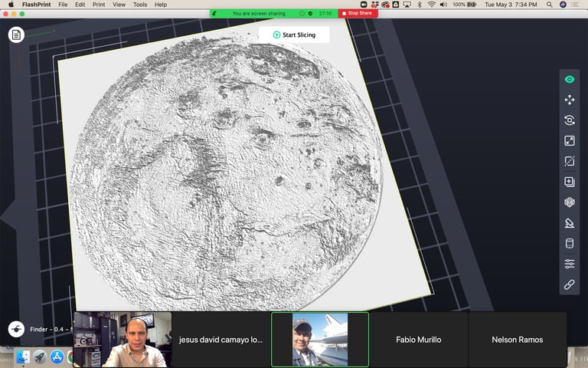Image resolution: width=588 pixels, height=368 pixels.
Task: Click the Start Slicing button
Action: click(294, 34)
